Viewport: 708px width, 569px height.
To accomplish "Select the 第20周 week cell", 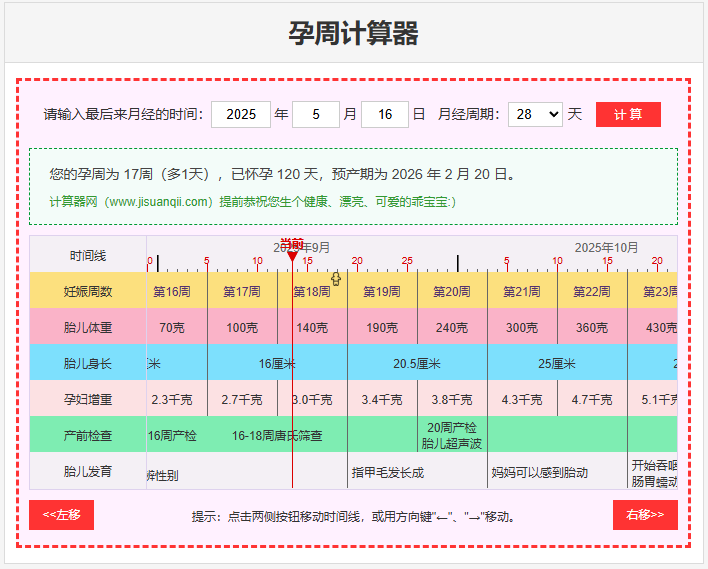I will [452, 291].
